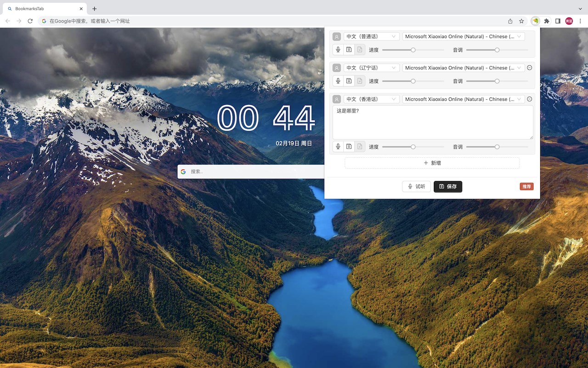Open the 中文（普通话）language dropdown
The width and height of the screenshot is (588, 368).
pos(371,36)
